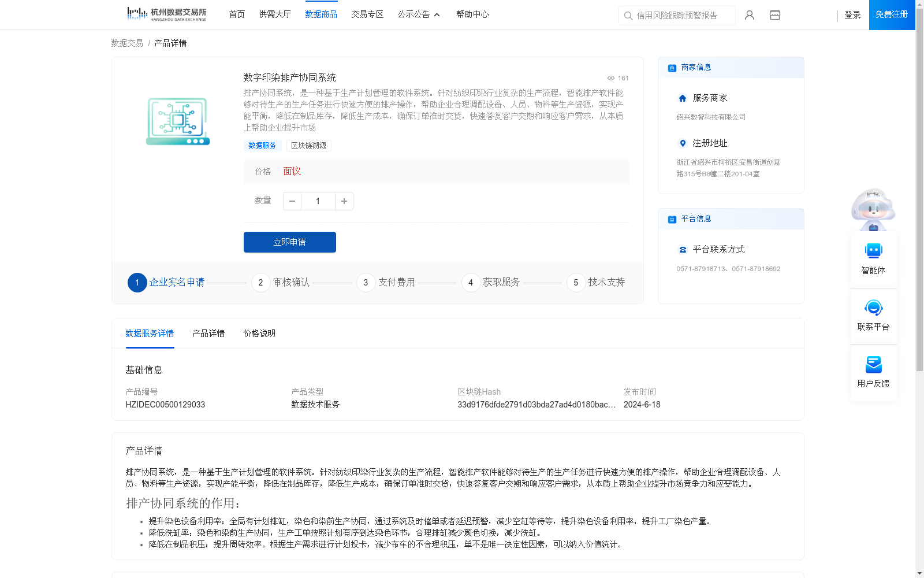Viewport: 924px width, 578px height.
Task: Click the quantity input field
Action: click(x=318, y=201)
